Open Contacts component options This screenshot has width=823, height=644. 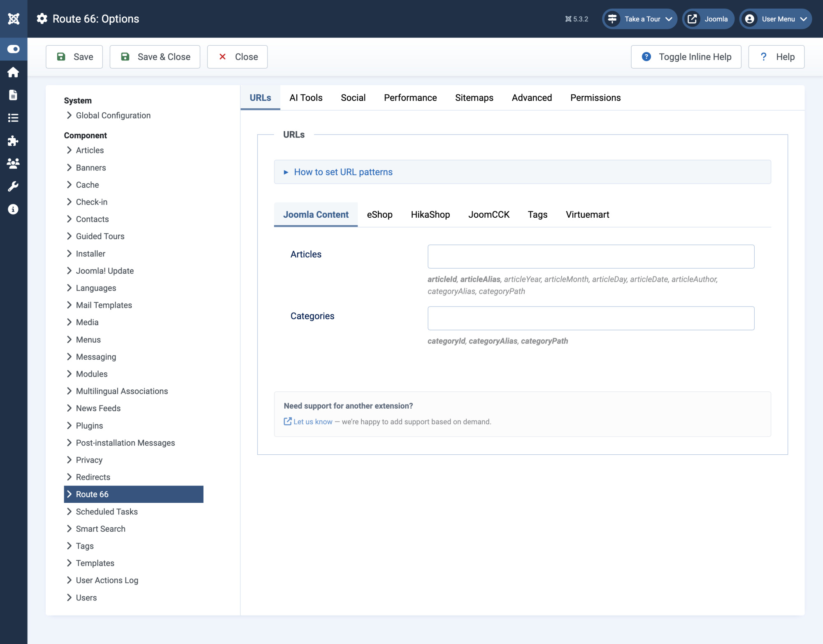(92, 219)
